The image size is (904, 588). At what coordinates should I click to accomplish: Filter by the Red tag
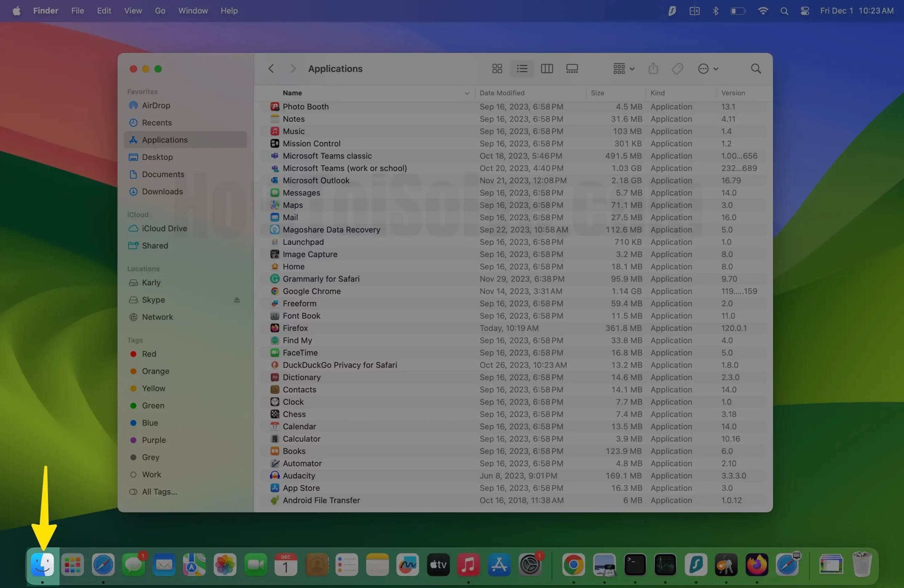(x=185, y=354)
